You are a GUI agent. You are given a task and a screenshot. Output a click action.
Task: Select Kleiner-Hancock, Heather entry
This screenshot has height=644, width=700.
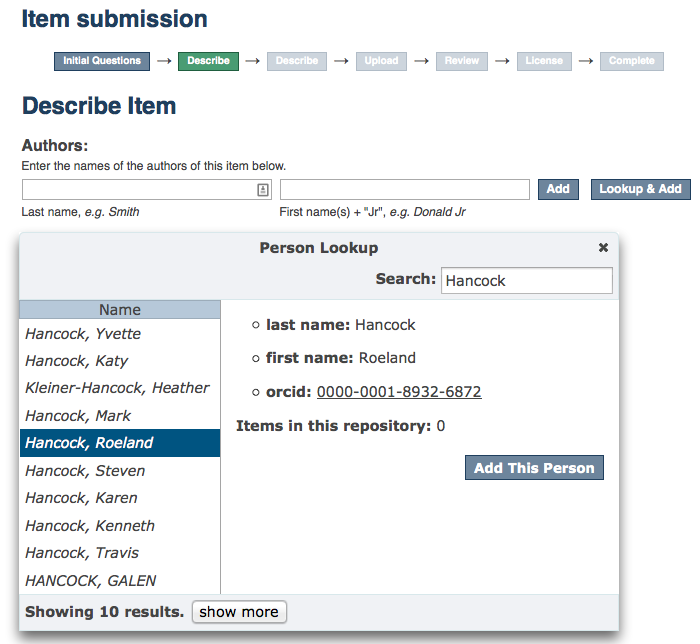coord(117,388)
